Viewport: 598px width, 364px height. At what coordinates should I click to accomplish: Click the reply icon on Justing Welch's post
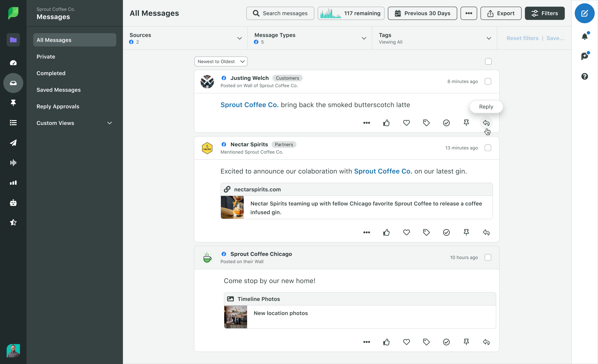(x=486, y=123)
